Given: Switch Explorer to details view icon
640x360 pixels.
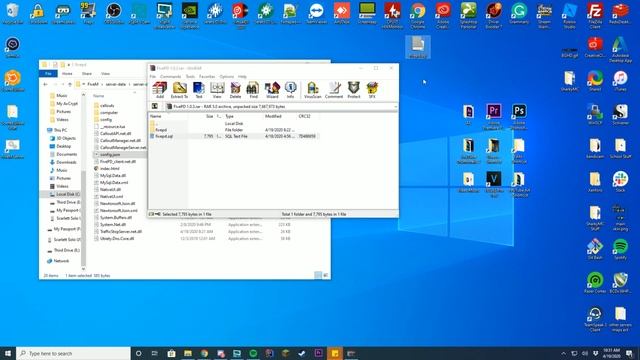Looking at the screenshot, I should [318, 276].
